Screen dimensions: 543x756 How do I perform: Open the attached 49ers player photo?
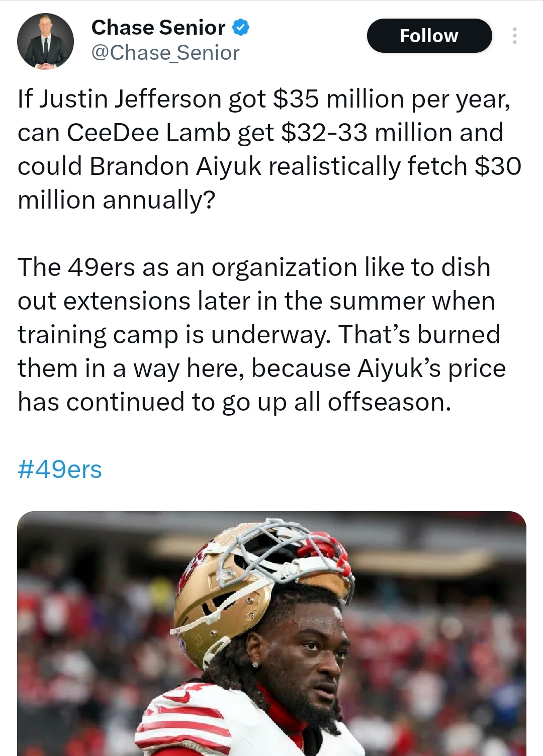pyautogui.click(x=271, y=633)
